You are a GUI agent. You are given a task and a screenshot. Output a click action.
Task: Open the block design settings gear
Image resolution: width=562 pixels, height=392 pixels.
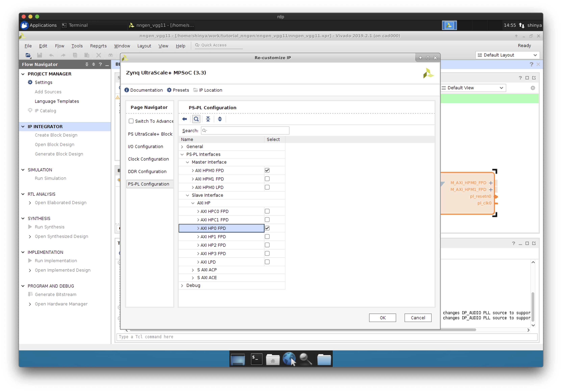click(533, 88)
